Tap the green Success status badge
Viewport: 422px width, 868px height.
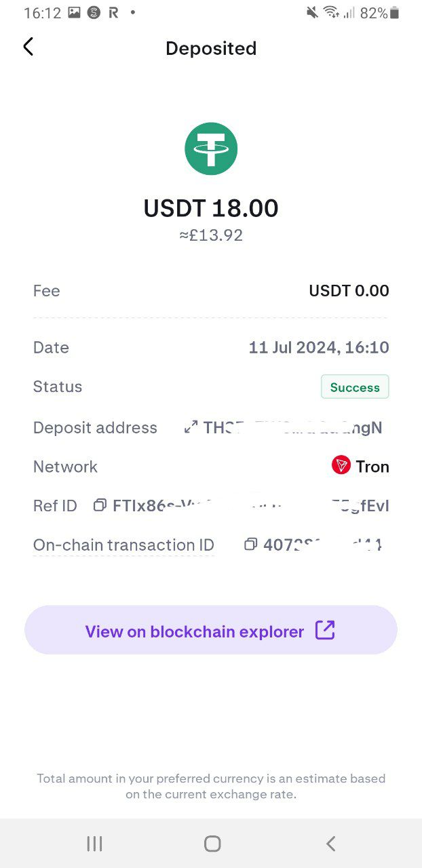pyautogui.click(x=355, y=387)
